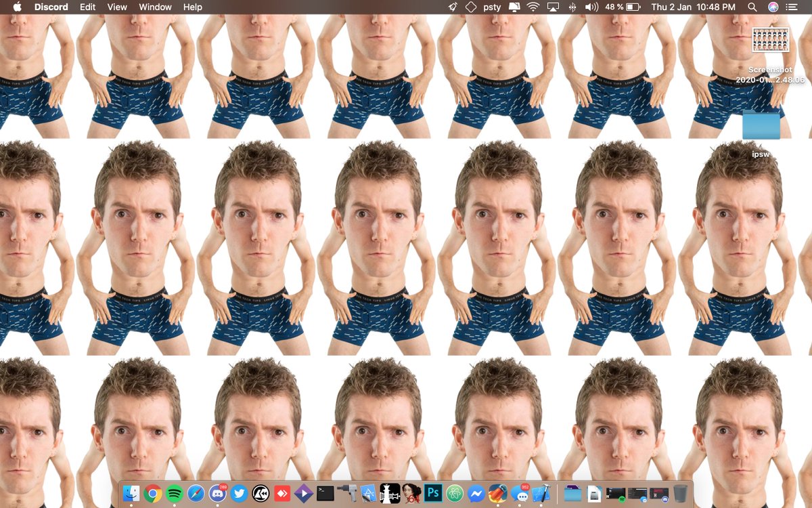
Task: Open the Wi-Fi status menu
Action: click(533, 7)
